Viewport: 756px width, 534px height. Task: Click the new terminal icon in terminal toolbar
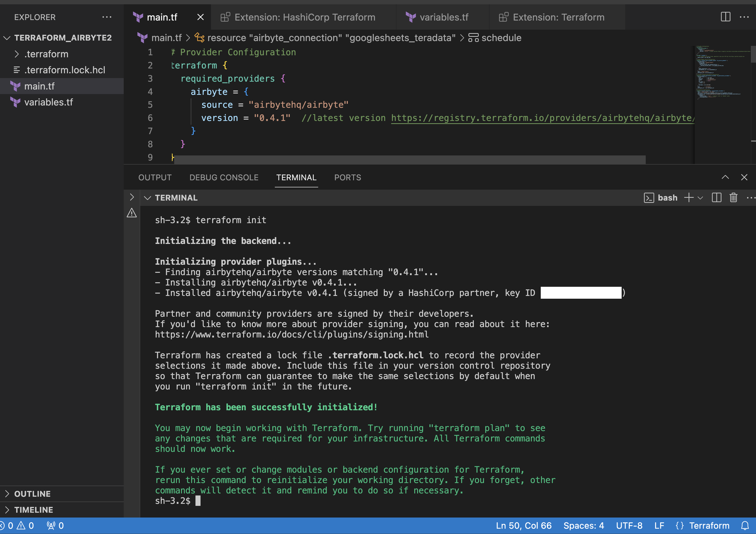click(688, 198)
